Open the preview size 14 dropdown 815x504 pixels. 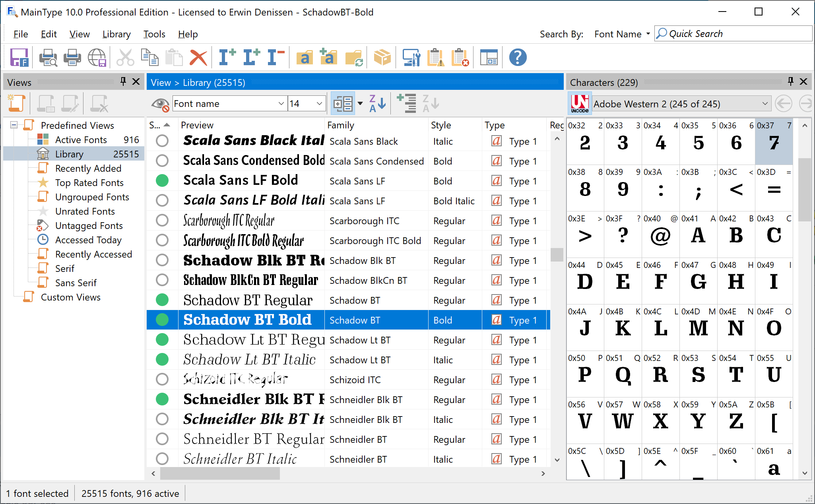coord(319,104)
